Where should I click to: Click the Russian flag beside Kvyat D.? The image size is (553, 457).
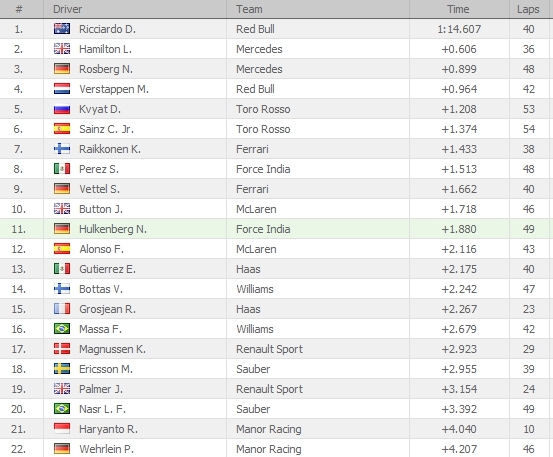62,109
